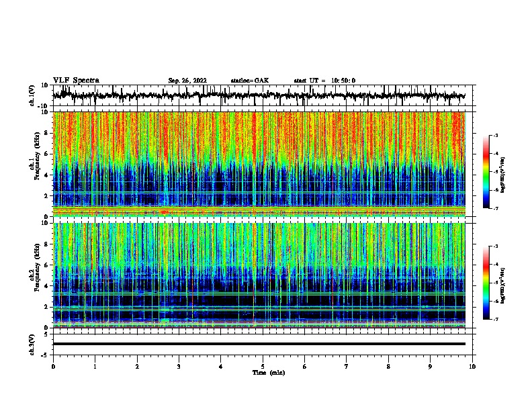This screenshot has width=532, height=411.
Task: Click the ch.1 voltage waveform trace panel
Action: (263, 95)
